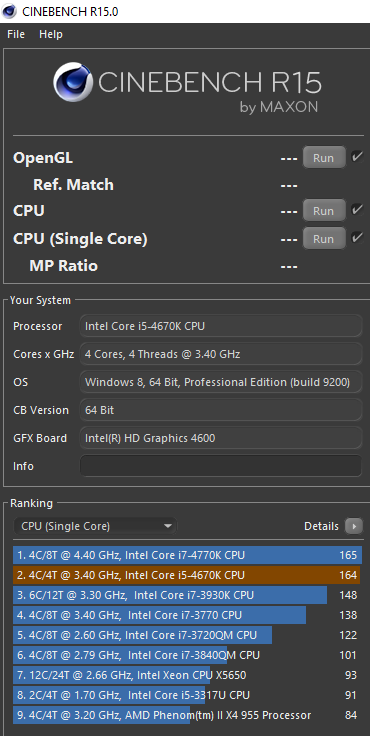Toggle the CPU (Single Core) test checkbox
This screenshot has width=370, height=736.
tap(357, 238)
